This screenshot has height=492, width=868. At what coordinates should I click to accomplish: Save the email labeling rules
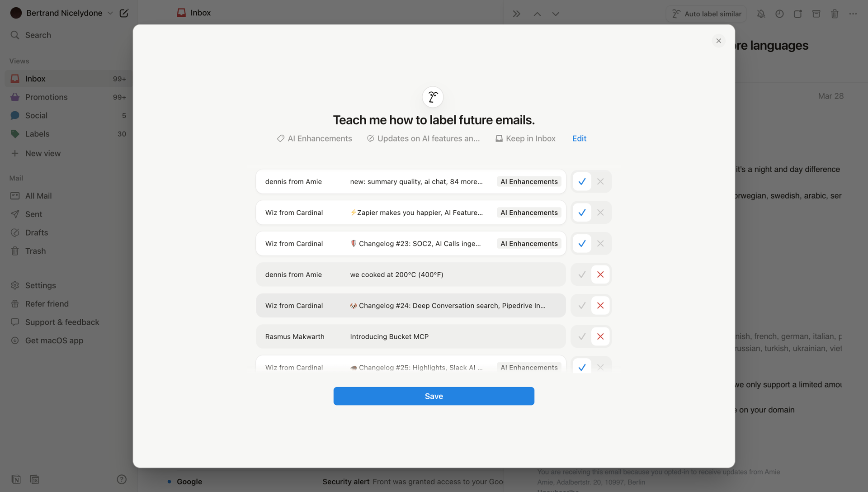click(434, 396)
